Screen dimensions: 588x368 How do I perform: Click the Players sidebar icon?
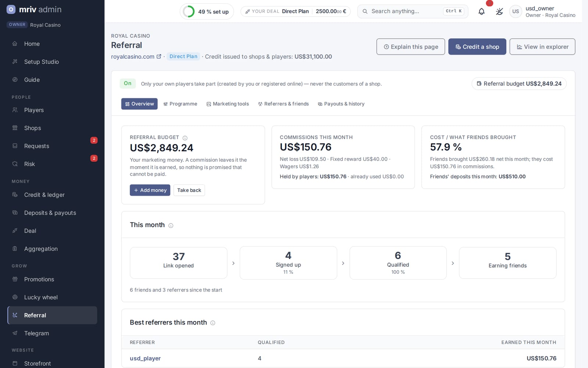click(15, 110)
